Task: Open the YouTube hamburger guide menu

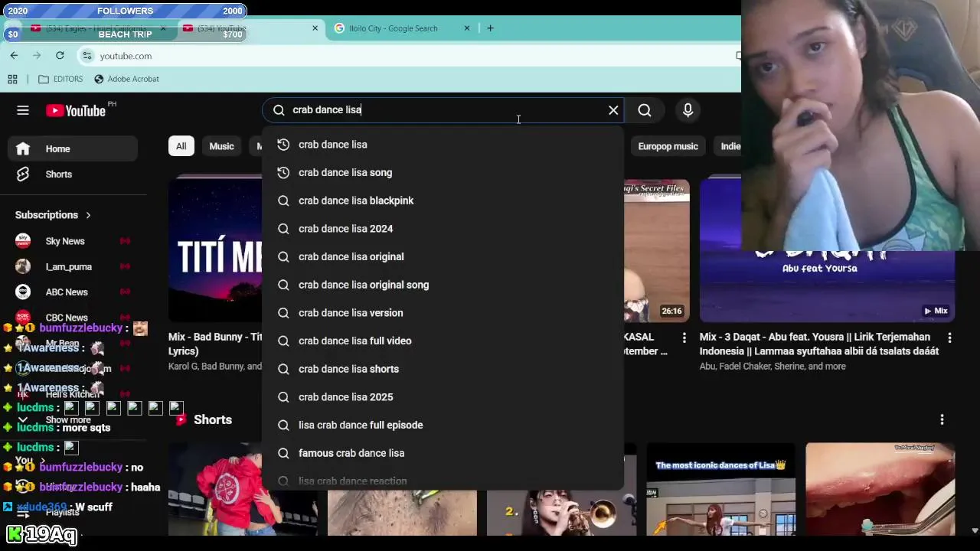Action: [23, 110]
